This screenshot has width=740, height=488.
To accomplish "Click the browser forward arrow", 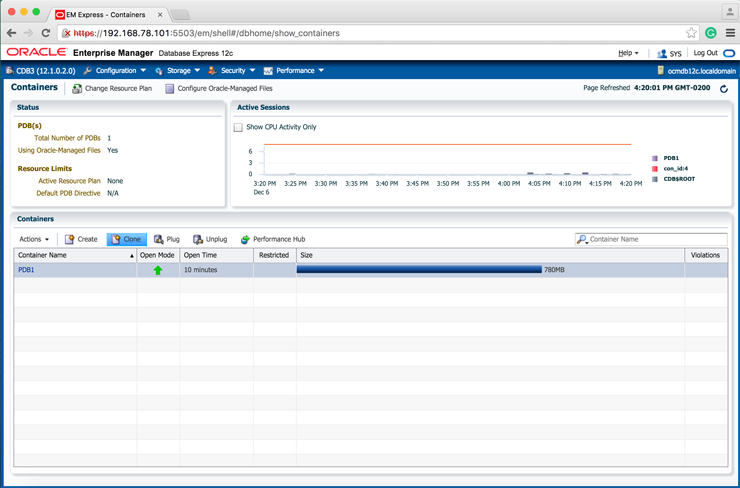I will [28, 33].
